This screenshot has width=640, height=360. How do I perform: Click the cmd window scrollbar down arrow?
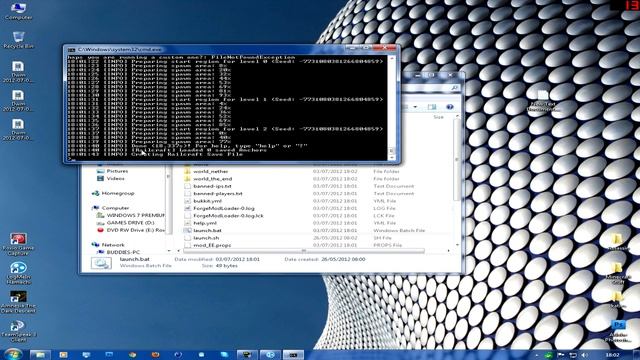click(392, 157)
